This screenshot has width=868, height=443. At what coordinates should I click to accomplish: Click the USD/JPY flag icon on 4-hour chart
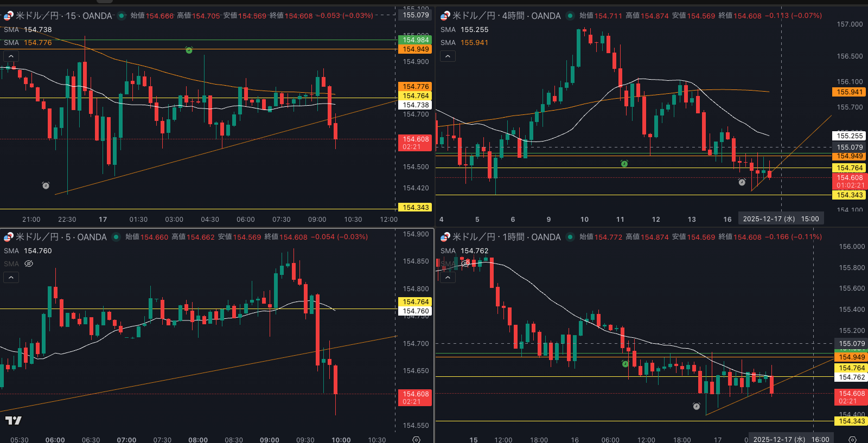click(445, 16)
